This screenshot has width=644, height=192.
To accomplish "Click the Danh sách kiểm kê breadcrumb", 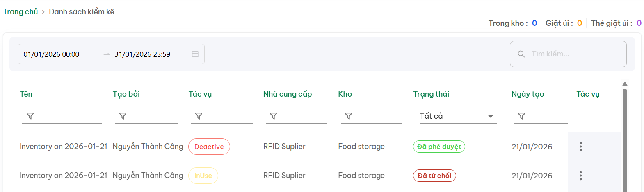I will click(82, 12).
